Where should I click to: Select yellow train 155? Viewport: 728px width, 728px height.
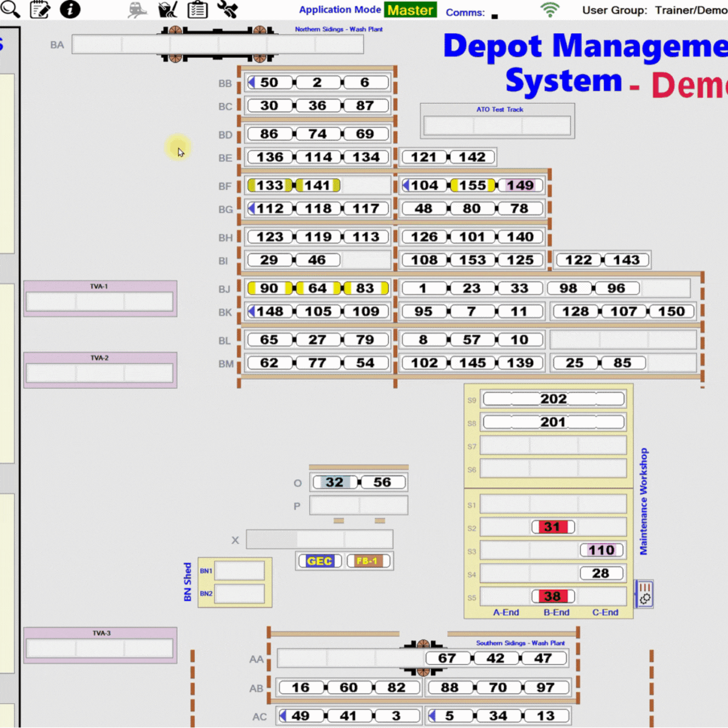pos(473,186)
